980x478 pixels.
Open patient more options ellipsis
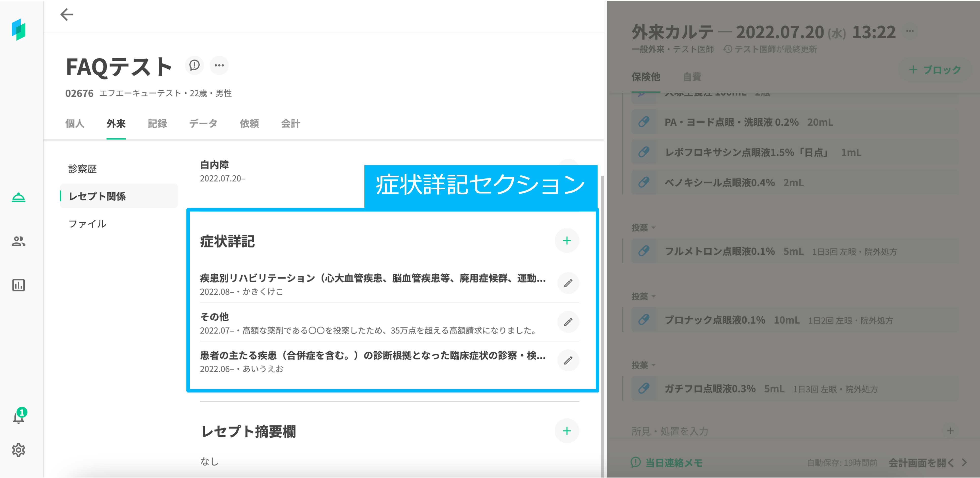(x=219, y=65)
